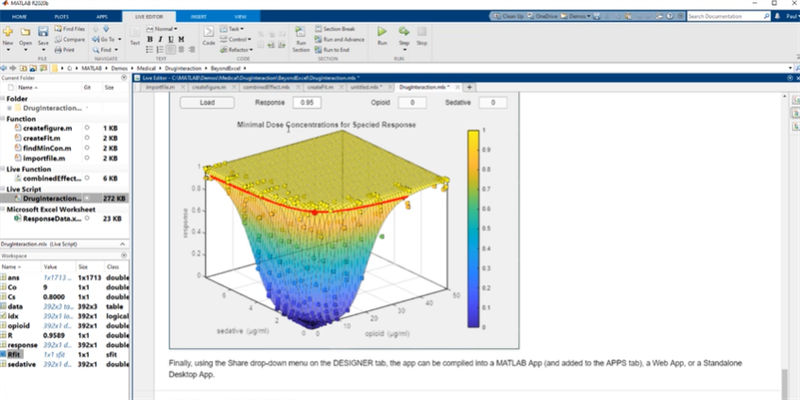The height and width of the screenshot is (400, 800).
Task: Open the Task dropdown
Action: click(232, 29)
